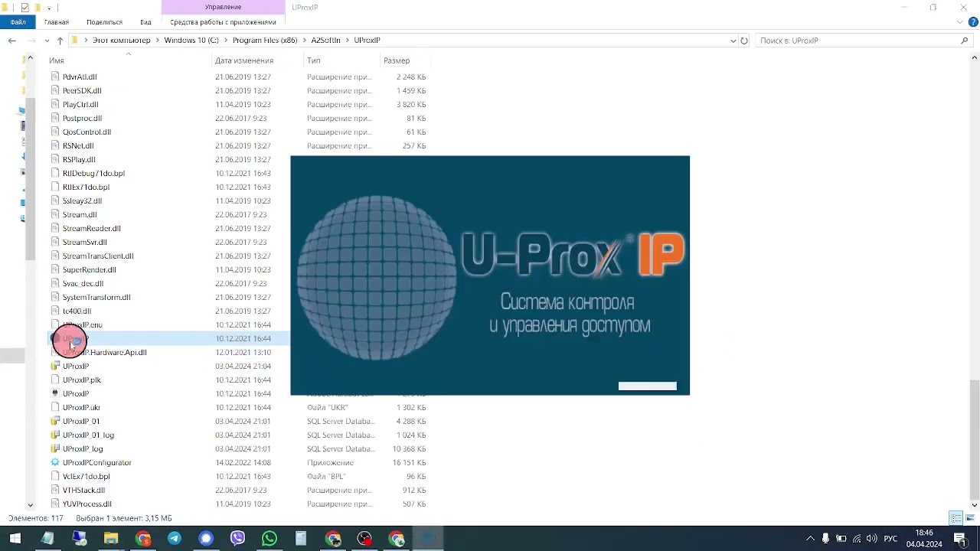This screenshot has height=551, width=980.
Task: Go to A2SoftIn breadcrumb
Action: click(325, 40)
